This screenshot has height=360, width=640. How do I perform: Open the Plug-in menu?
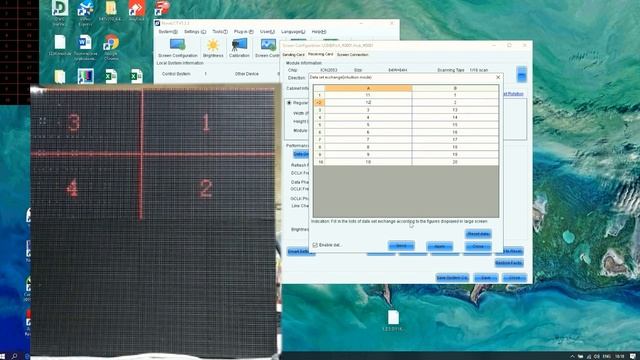tap(244, 31)
